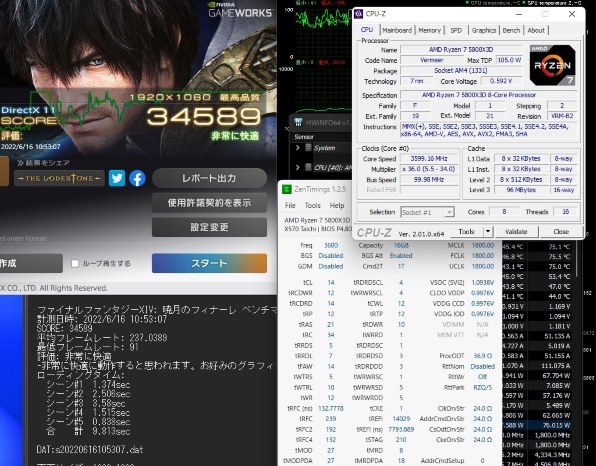
Task: Click Multiplier value x 36.0
Action: [x=429, y=169]
